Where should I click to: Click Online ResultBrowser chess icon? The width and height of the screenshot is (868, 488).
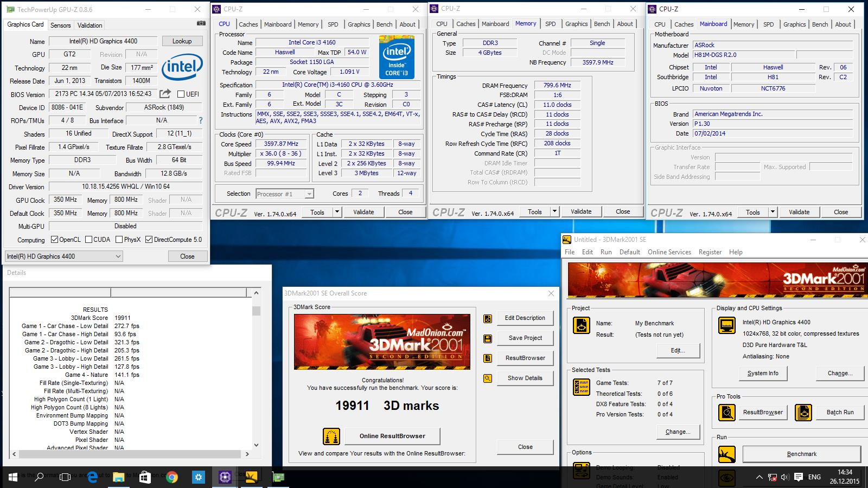[x=331, y=436]
